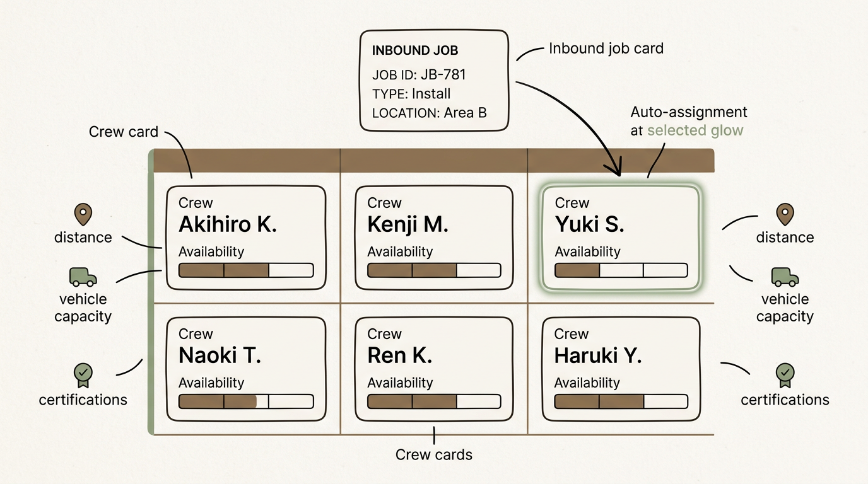Click the right 'distance' label
This screenshot has width=868, height=484.
tap(785, 238)
